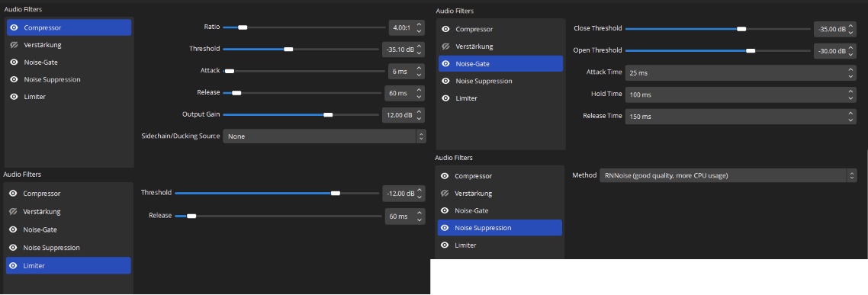The height and width of the screenshot is (295, 868).
Task: Click the Compressor Release slider handle
Action: [x=236, y=93]
